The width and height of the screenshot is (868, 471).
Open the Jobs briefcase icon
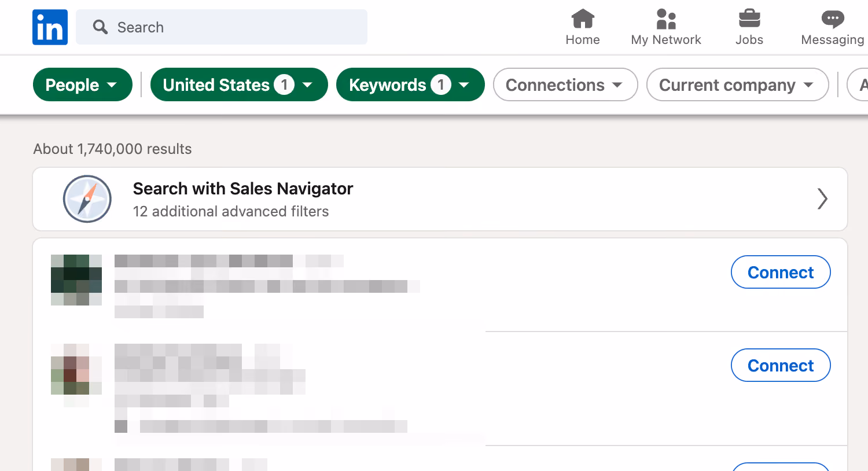749,19
